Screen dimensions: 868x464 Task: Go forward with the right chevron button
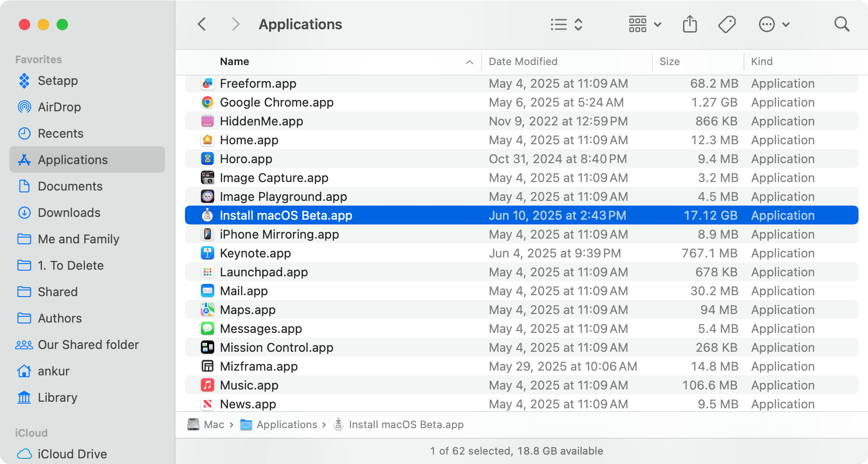click(235, 24)
